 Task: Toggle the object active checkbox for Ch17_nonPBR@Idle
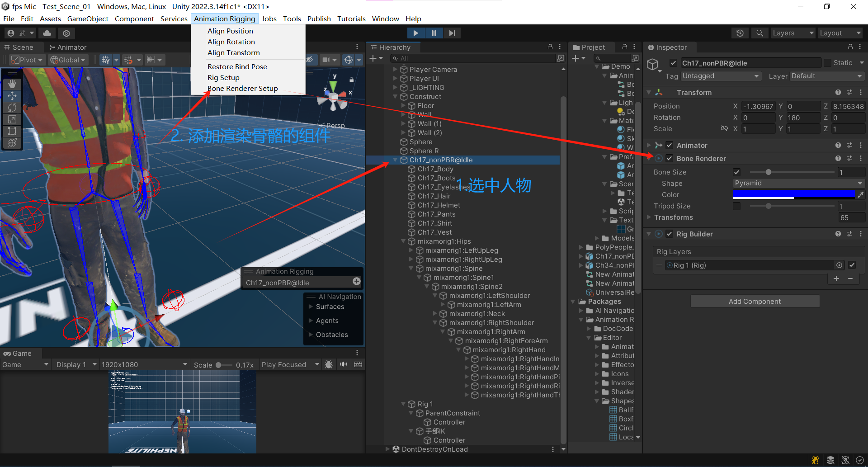[x=673, y=63]
